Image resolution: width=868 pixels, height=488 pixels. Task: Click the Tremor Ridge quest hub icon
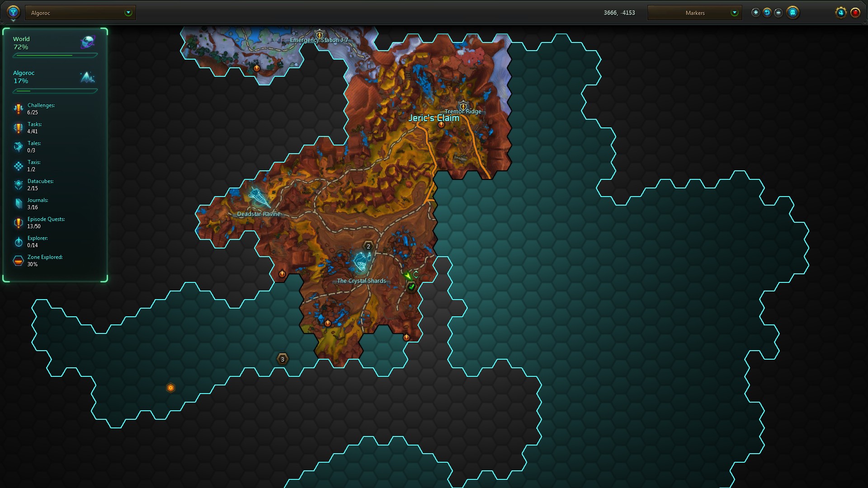463,106
